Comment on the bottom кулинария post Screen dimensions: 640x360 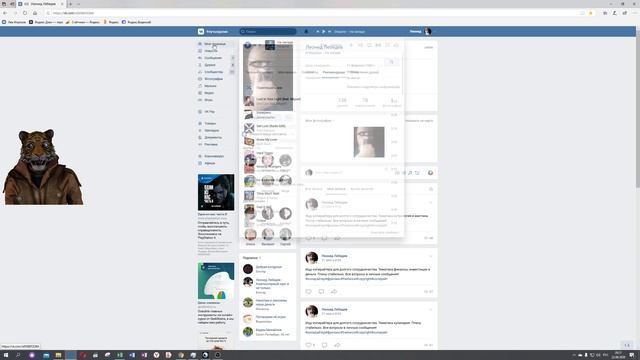pyautogui.click(x=324, y=345)
